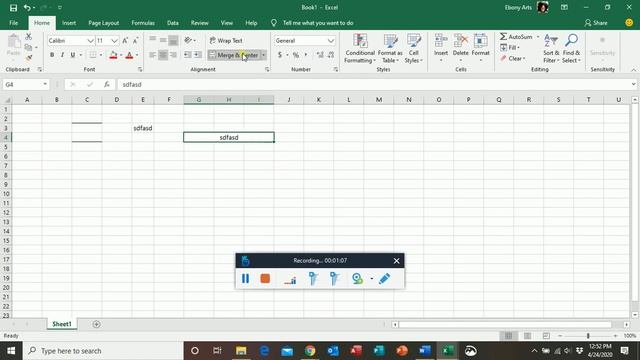
Task: Switch to the Formulas tab
Action: click(x=143, y=23)
